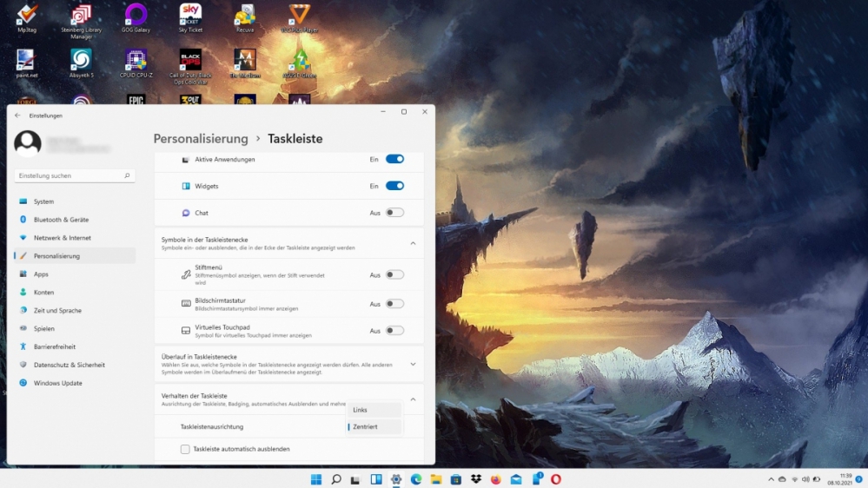Open the Sky Ticket desktop icon
This screenshot has height=488, width=868.
tap(190, 18)
